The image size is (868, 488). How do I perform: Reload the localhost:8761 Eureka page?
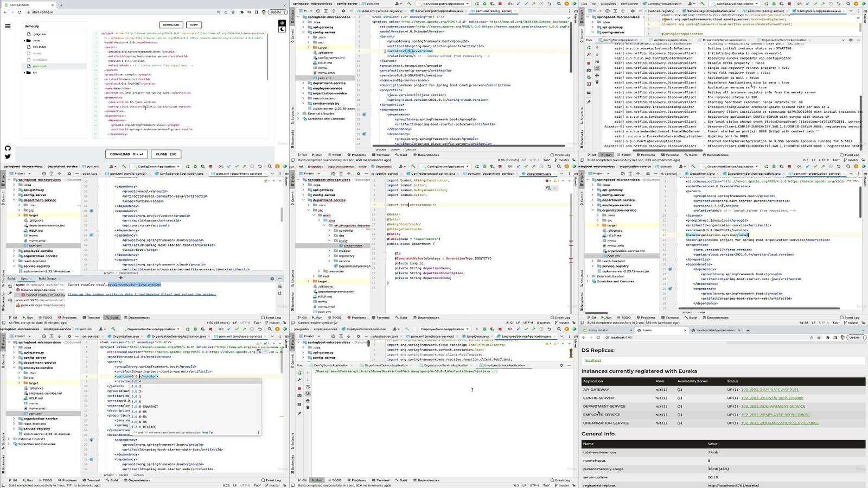(x=599, y=338)
